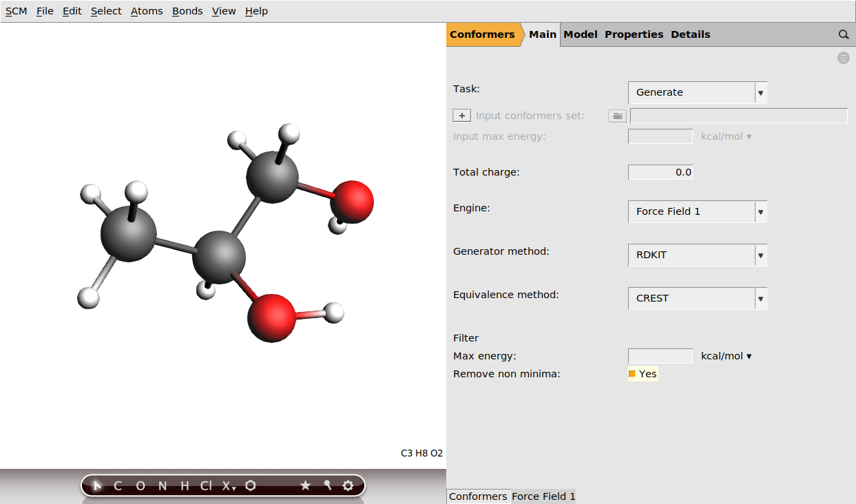Open the Help menu

tap(256, 11)
